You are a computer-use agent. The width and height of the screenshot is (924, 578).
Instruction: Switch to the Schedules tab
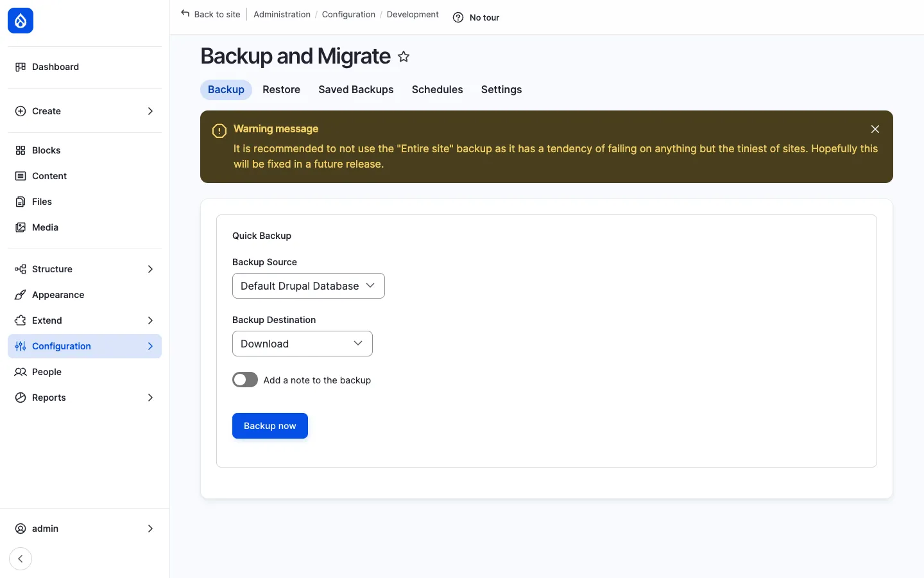[x=438, y=90]
